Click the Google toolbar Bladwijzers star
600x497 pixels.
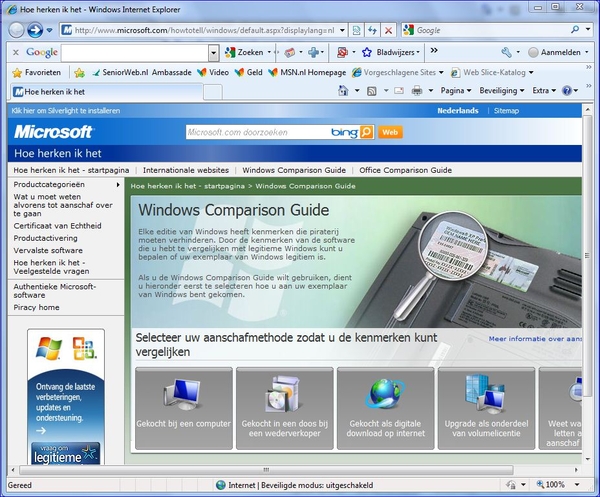point(367,52)
